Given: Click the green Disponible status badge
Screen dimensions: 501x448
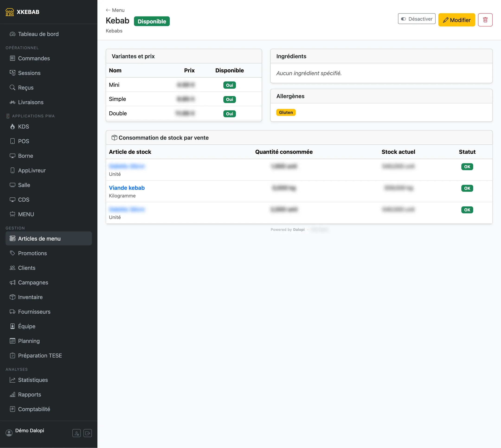Looking at the screenshot, I should pos(152,21).
